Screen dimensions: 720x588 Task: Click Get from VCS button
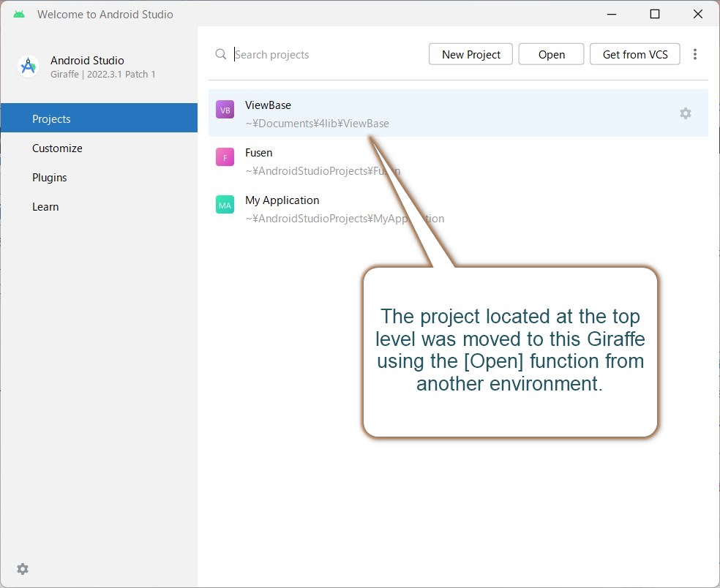634,54
